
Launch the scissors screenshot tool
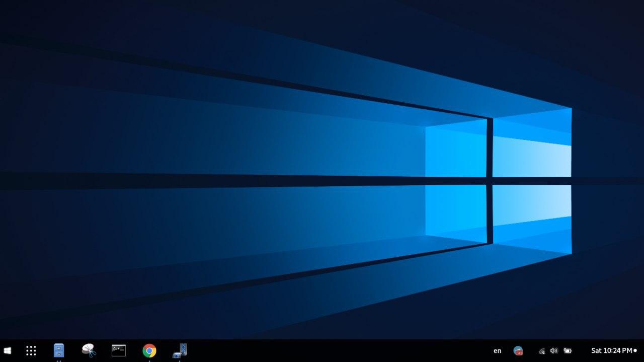(x=89, y=350)
